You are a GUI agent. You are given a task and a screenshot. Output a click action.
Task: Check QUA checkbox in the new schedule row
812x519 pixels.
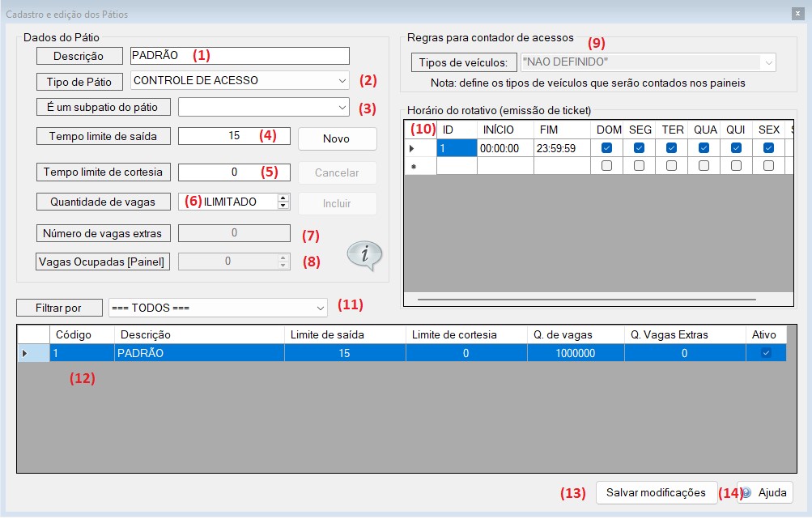coord(704,166)
